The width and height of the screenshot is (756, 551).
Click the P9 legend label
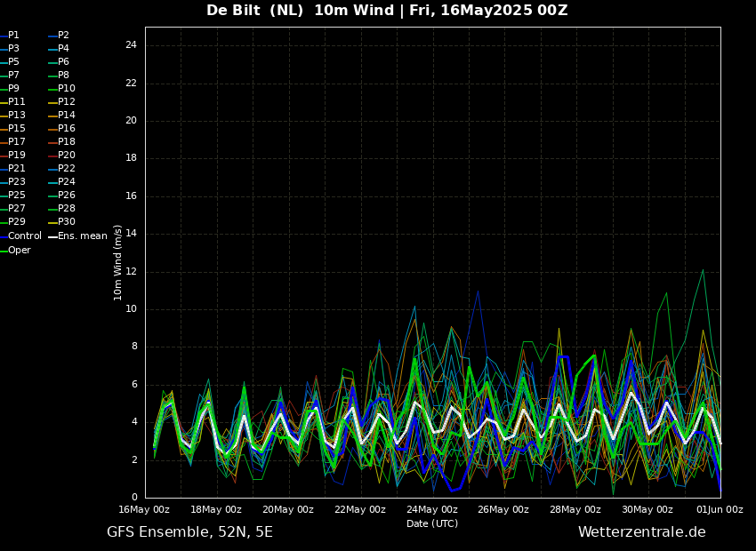click(13, 89)
